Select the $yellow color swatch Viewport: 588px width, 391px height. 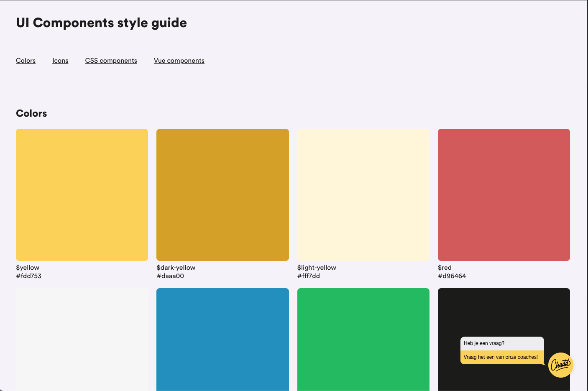click(82, 194)
